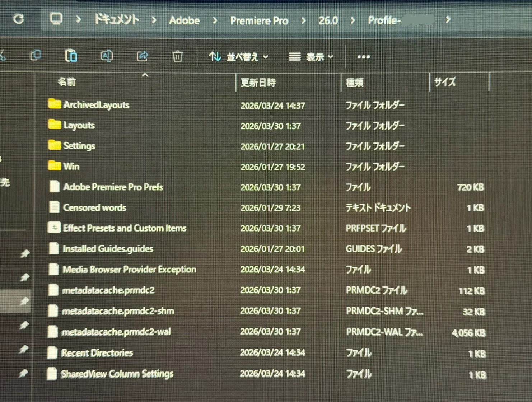Click the metadatacache.prmdc2 file icon
Viewport: 532px width, 402px height.
coord(53,290)
